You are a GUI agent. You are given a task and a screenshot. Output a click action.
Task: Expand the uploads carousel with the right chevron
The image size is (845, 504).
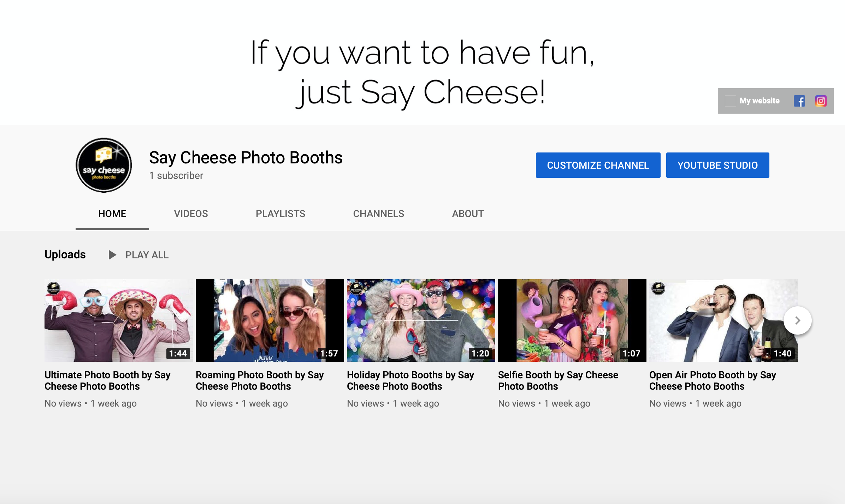point(797,320)
